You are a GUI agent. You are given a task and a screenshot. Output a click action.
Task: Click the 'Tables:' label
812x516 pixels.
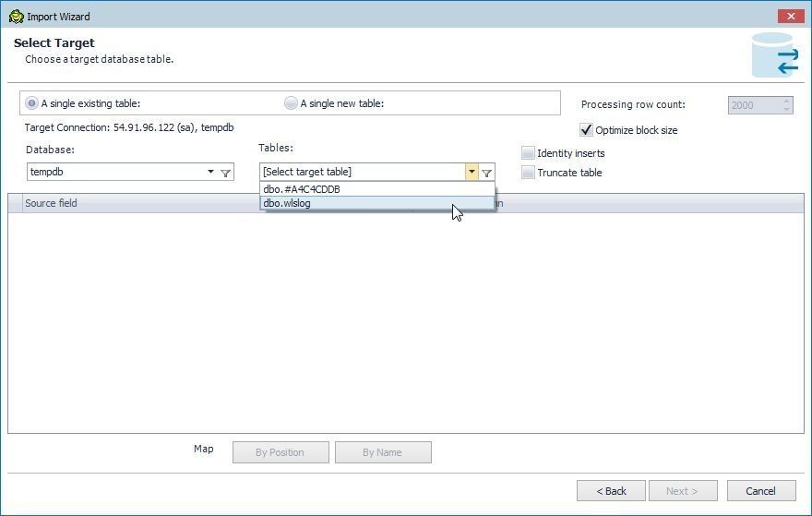click(276, 148)
